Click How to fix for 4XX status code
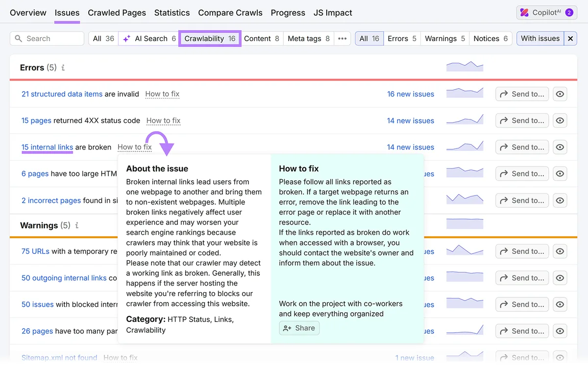The height and width of the screenshot is (369, 588). (x=164, y=121)
